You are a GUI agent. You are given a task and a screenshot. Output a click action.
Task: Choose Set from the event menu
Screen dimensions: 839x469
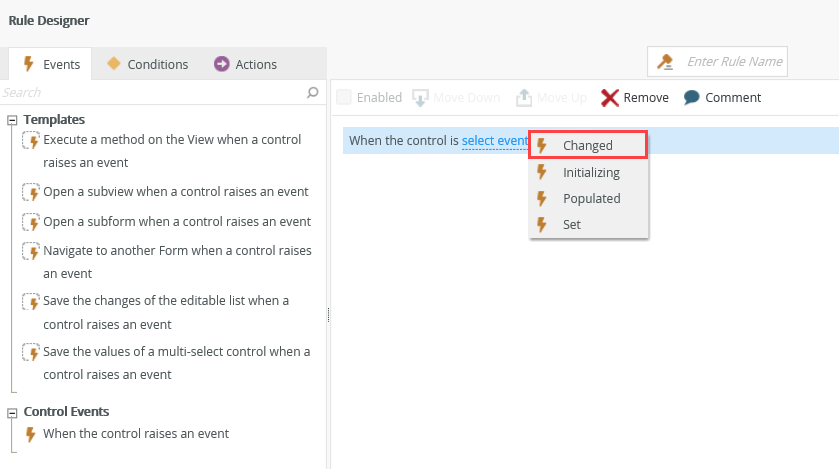click(572, 224)
